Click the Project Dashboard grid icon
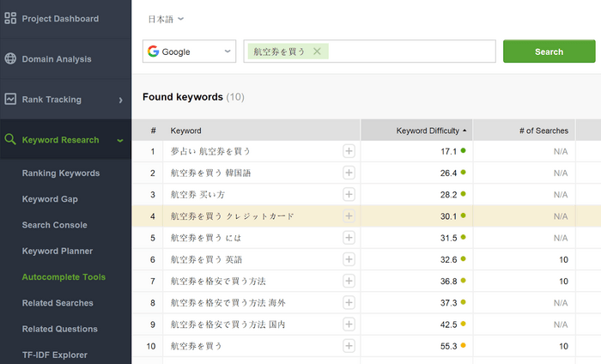The image size is (601, 364). point(10,18)
